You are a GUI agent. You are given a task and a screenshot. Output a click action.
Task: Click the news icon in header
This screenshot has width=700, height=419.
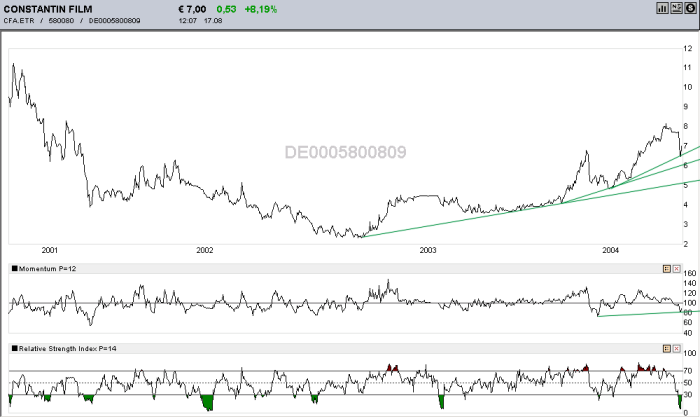pos(676,8)
